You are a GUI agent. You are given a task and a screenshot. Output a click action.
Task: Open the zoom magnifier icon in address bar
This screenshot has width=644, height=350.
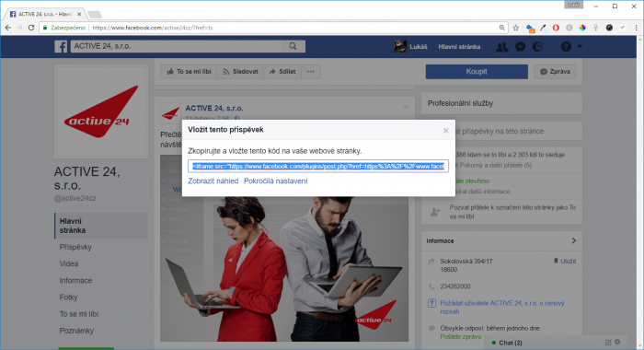502,28
